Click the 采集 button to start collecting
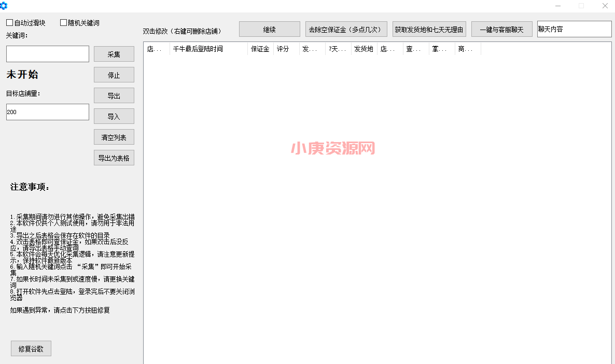The width and height of the screenshot is (615, 364). pos(114,53)
